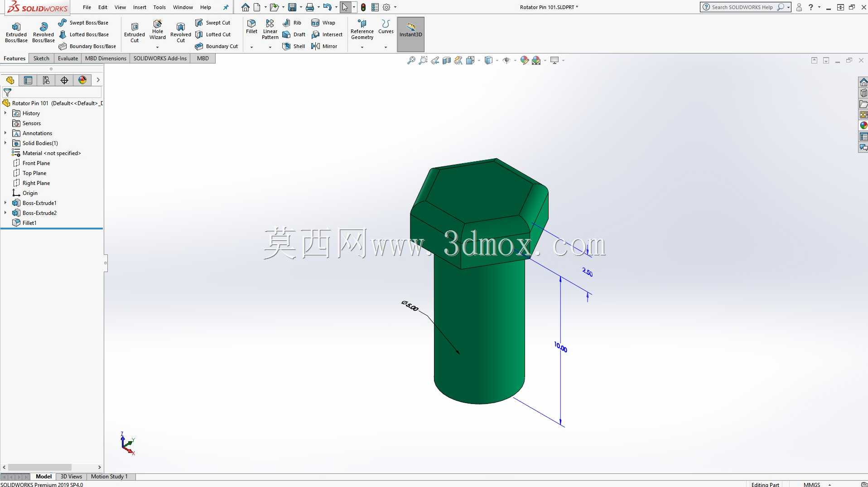The image size is (868, 487).
Task: Open the 3D Views tab
Action: click(x=71, y=477)
